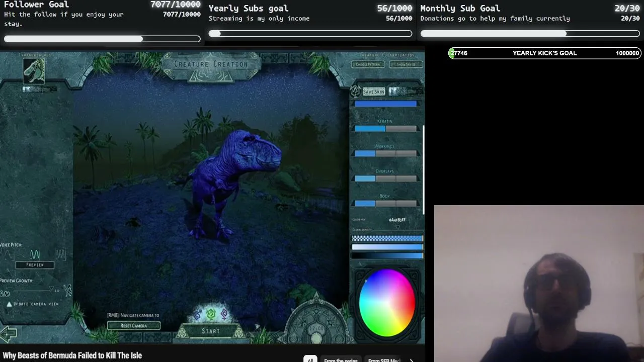The image size is (644, 362).
Task: Click the Follower Goal progress bar
Action: click(102, 39)
